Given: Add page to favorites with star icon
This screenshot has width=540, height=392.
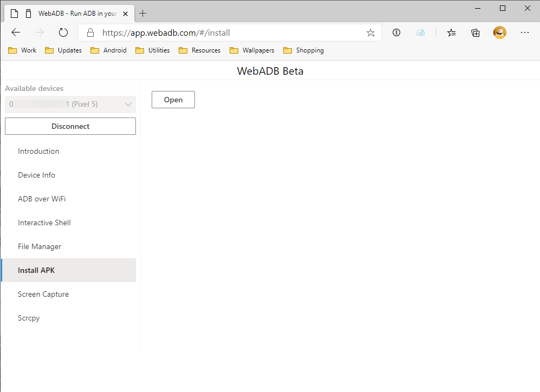Looking at the screenshot, I should tap(370, 32).
